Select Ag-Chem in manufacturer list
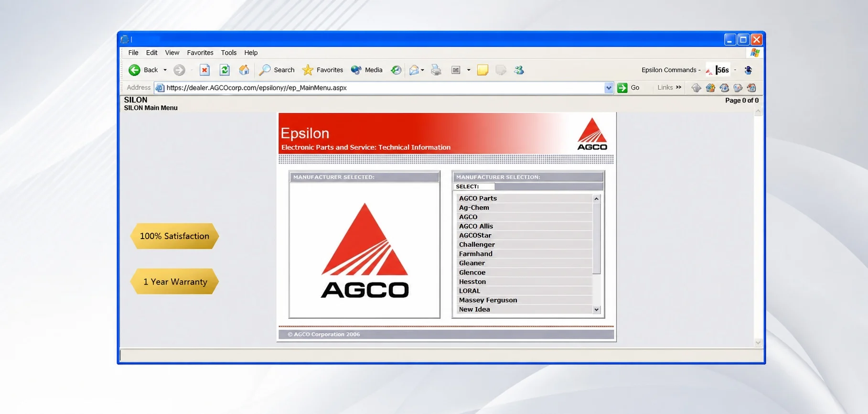Image resolution: width=868 pixels, height=414 pixels. tap(524, 207)
